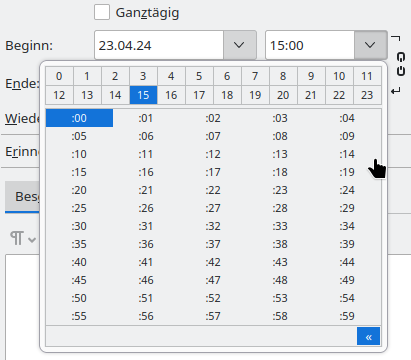Select hour 23
Viewport: 411px width, 360px height.
pyautogui.click(x=367, y=95)
